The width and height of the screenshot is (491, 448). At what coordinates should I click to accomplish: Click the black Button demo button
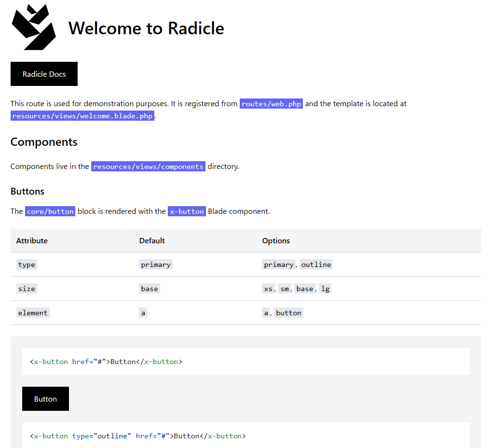click(x=45, y=399)
